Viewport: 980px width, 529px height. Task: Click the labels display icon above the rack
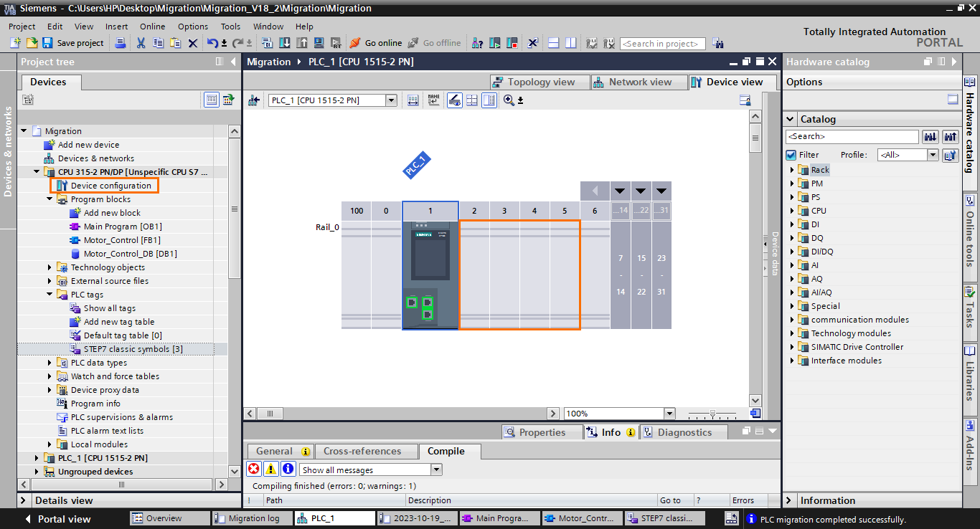434,100
